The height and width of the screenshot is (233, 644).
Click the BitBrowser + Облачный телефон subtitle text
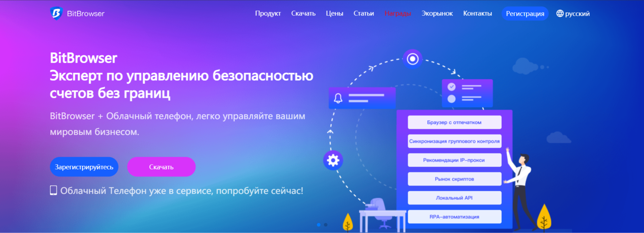pyautogui.click(x=177, y=124)
